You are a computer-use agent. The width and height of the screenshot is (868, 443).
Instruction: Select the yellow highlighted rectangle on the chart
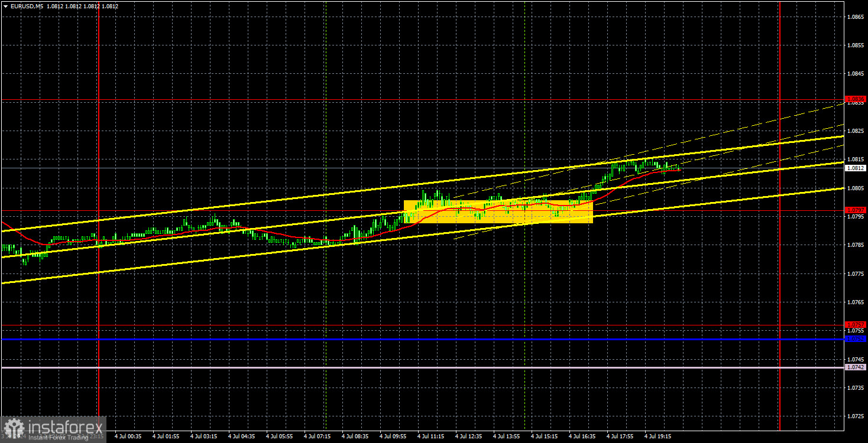[498, 211]
